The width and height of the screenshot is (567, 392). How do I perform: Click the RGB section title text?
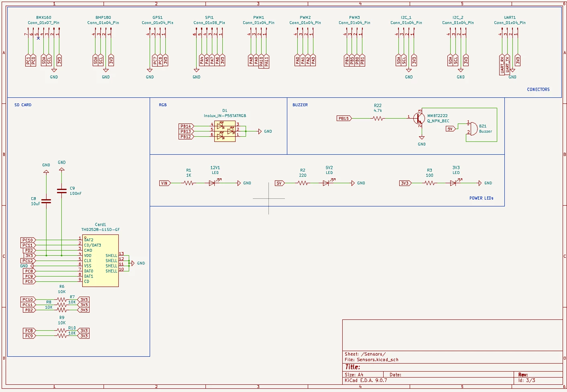click(x=163, y=105)
